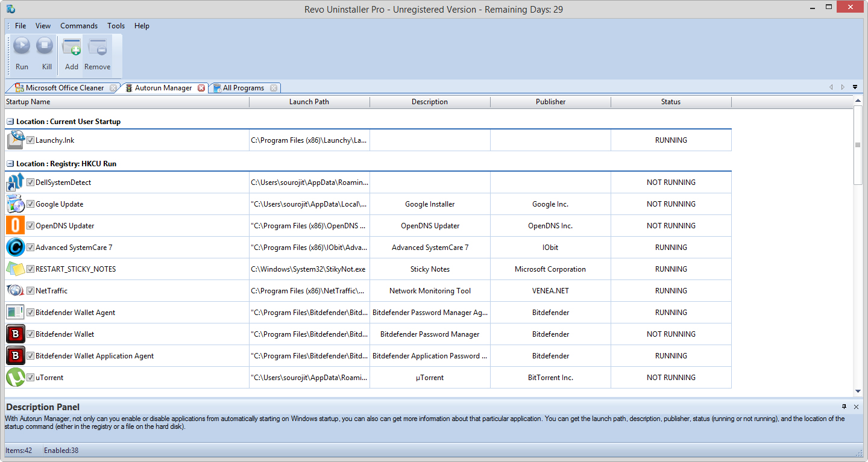Click the Bitdefender Wallet Agent icon

point(15,313)
